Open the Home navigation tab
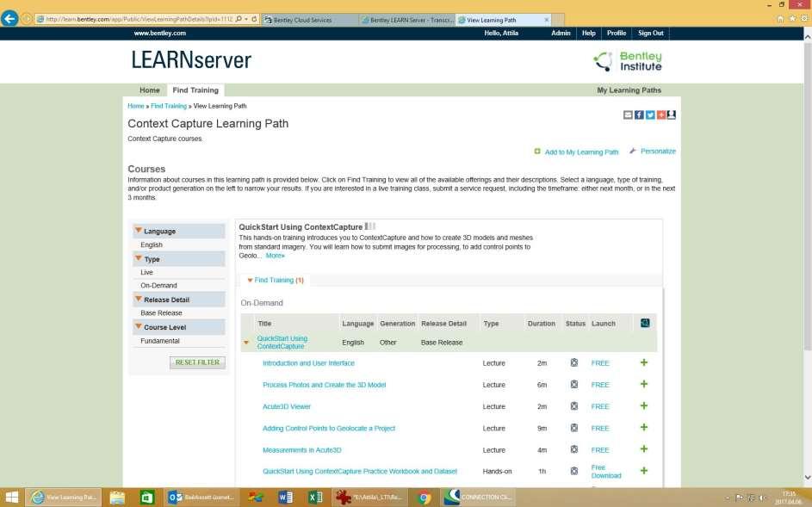This screenshot has width=812, height=507. point(150,90)
